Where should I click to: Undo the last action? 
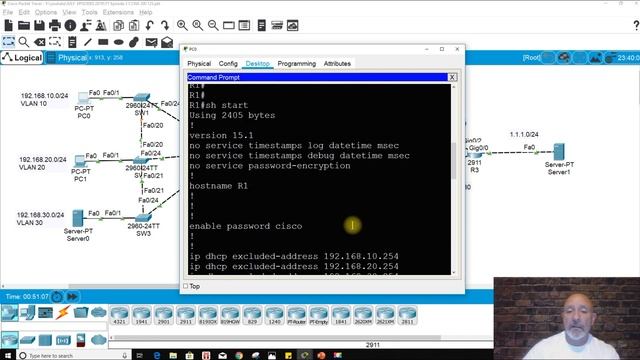[149, 26]
